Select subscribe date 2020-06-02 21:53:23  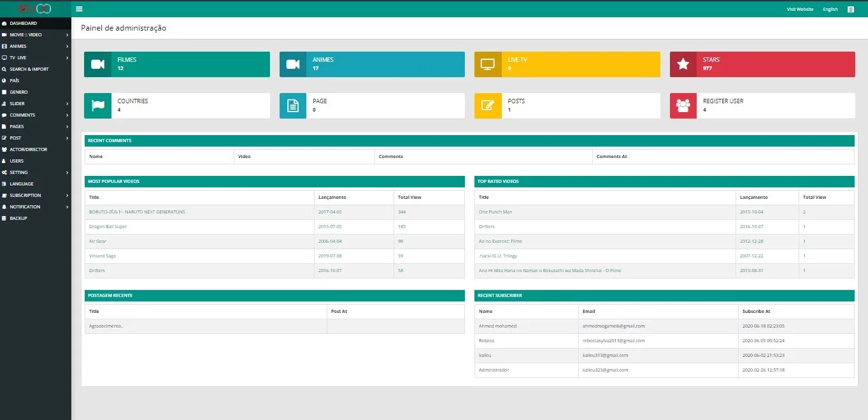764,356
